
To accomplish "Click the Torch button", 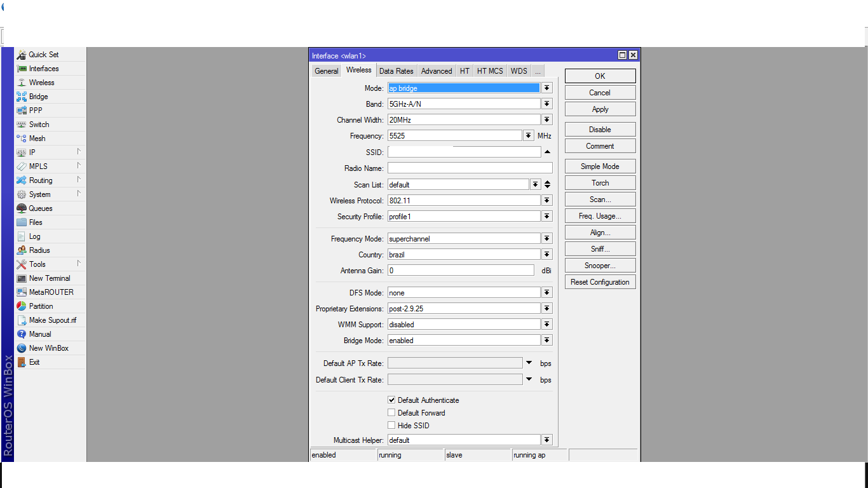I will (x=600, y=183).
